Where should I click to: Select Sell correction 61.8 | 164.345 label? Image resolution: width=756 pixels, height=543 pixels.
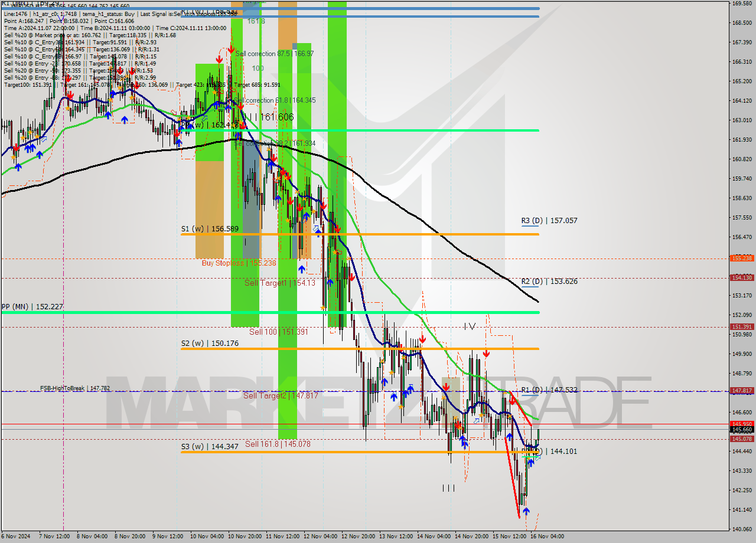click(x=275, y=100)
